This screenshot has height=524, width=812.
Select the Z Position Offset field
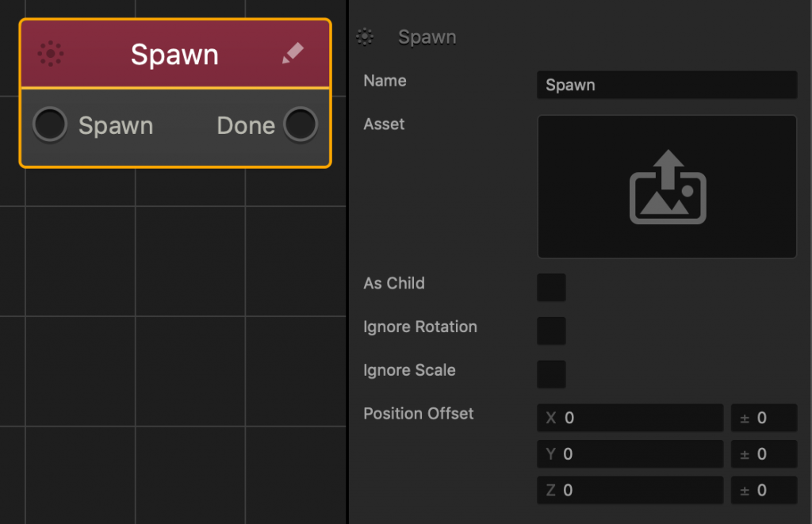tap(630, 490)
